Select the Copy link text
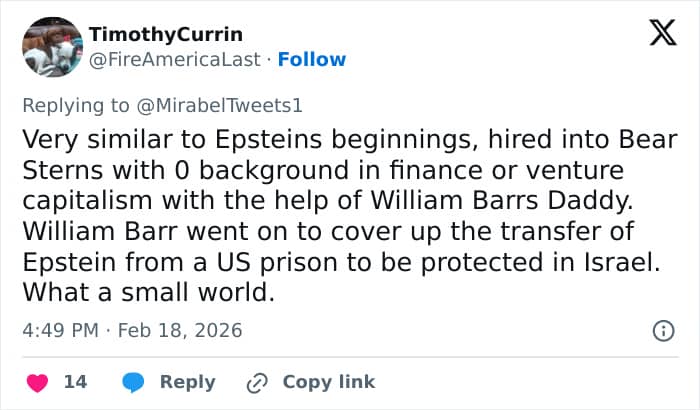This screenshot has width=700, height=410. 329,382
